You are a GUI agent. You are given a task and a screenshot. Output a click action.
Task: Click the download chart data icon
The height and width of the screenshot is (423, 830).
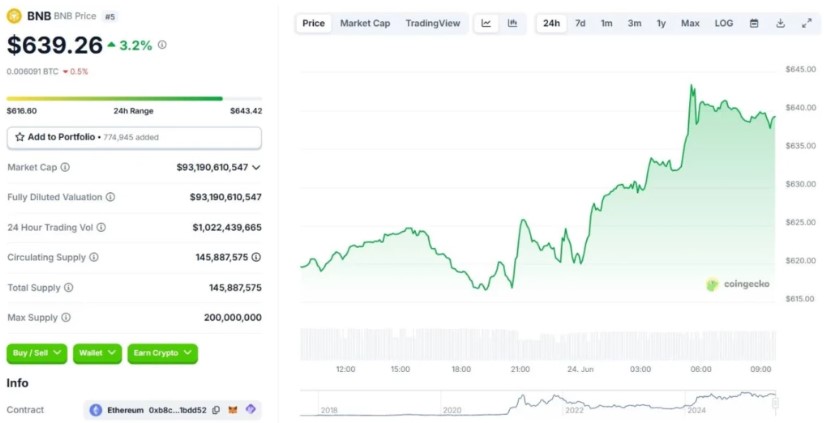pos(780,23)
